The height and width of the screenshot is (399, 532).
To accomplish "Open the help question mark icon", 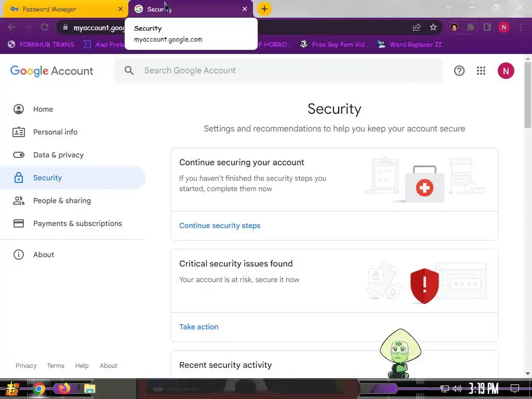I will click(459, 71).
